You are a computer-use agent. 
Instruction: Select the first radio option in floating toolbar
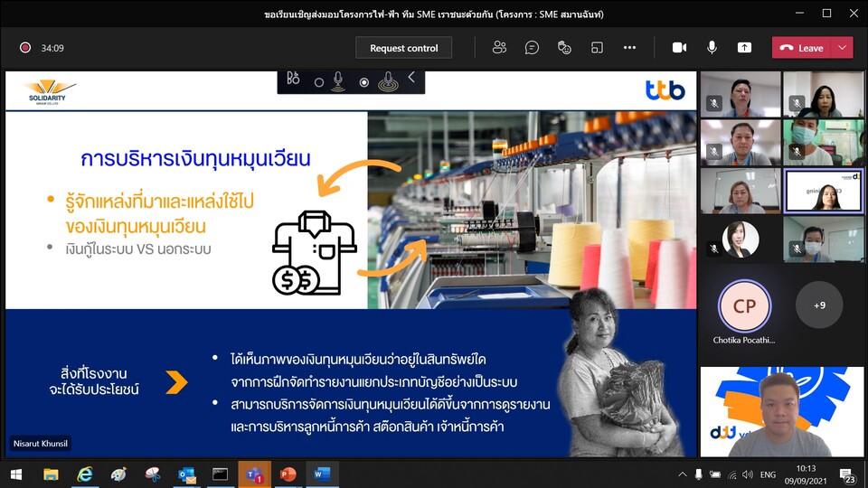319,82
